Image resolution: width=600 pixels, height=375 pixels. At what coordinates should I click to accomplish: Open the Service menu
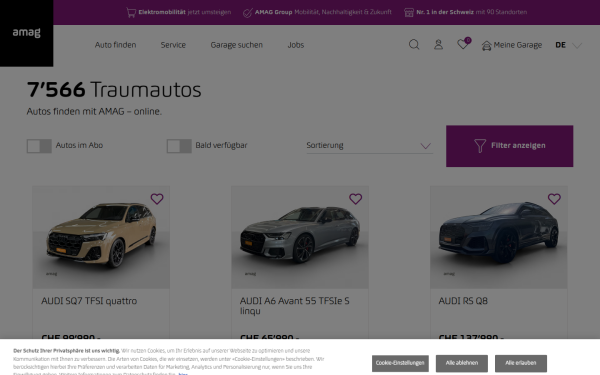173,45
